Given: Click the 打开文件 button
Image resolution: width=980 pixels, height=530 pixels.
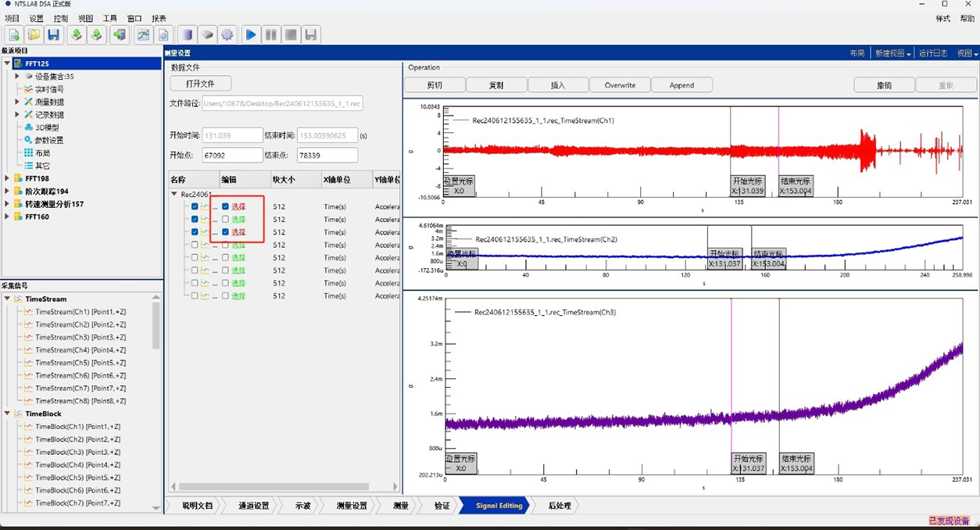Looking at the screenshot, I should point(200,84).
